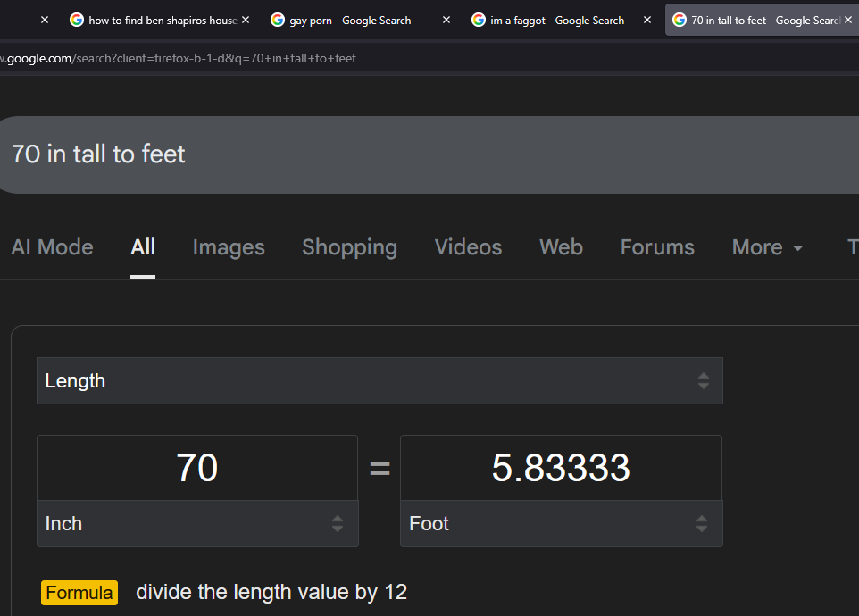Click the URL address bar
859x616 pixels.
[429, 58]
